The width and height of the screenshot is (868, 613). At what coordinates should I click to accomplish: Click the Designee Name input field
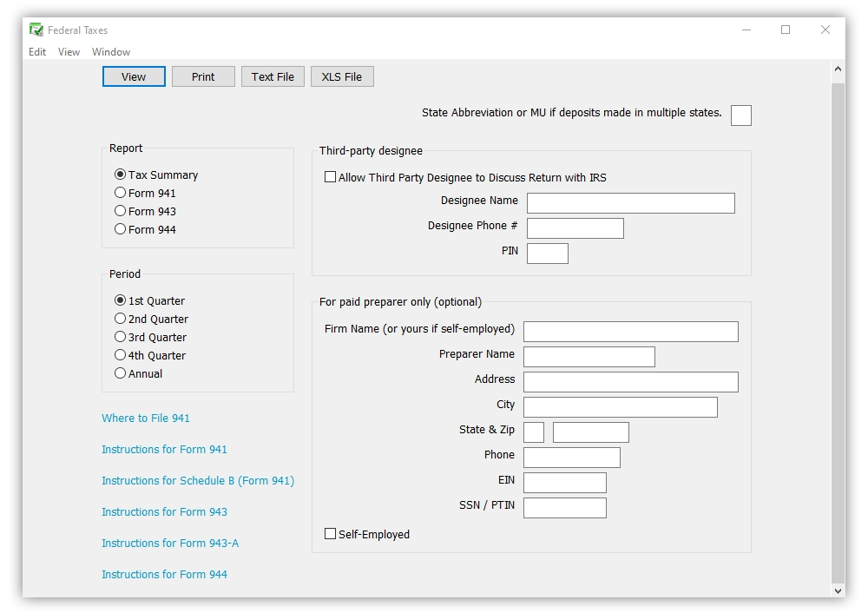tap(630, 202)
